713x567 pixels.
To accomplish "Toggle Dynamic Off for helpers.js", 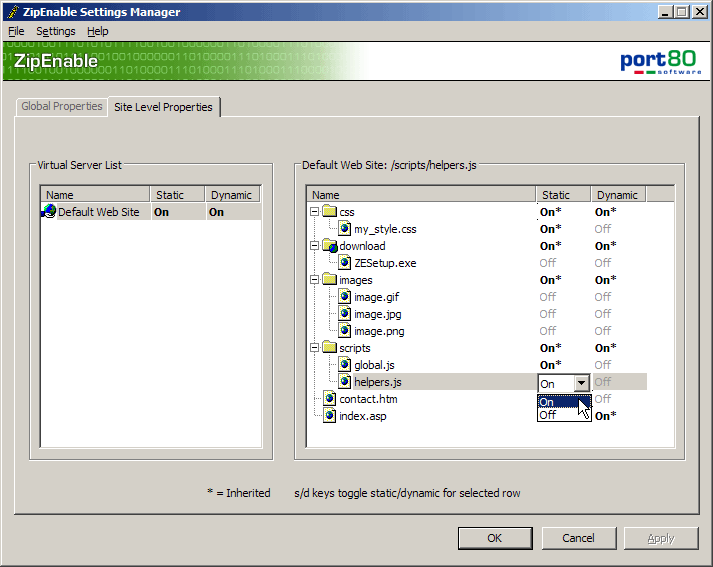I will tap(603, 382).
